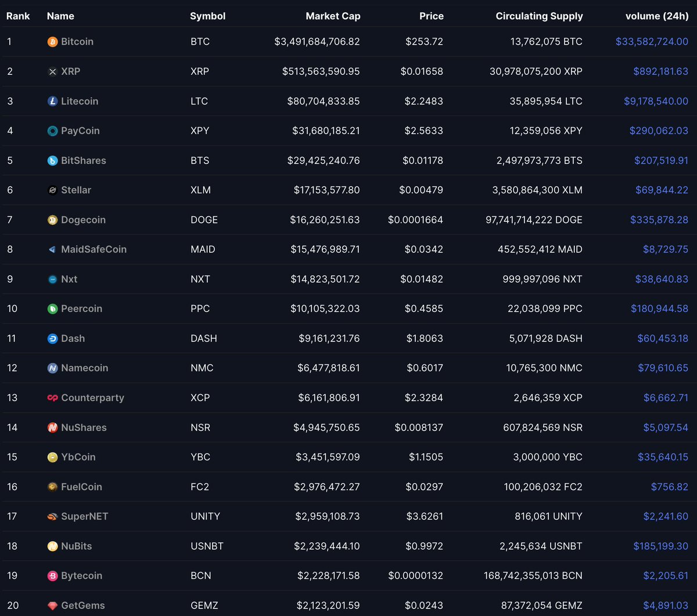Click the Bytecoin logo icon

click(52, 575)
